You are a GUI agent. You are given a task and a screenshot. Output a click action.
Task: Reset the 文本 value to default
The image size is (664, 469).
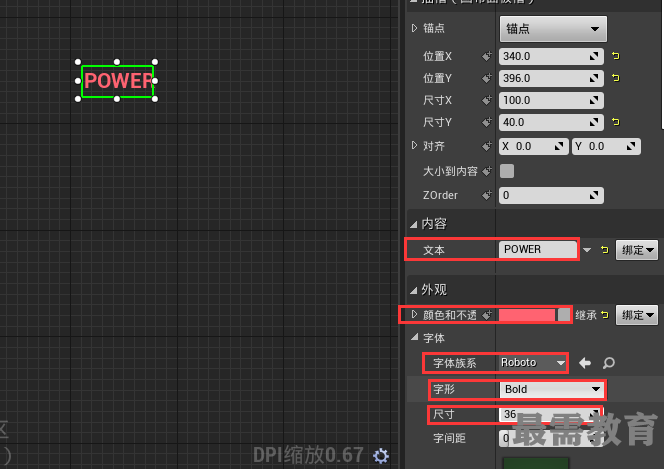click(x=605, y=250)
